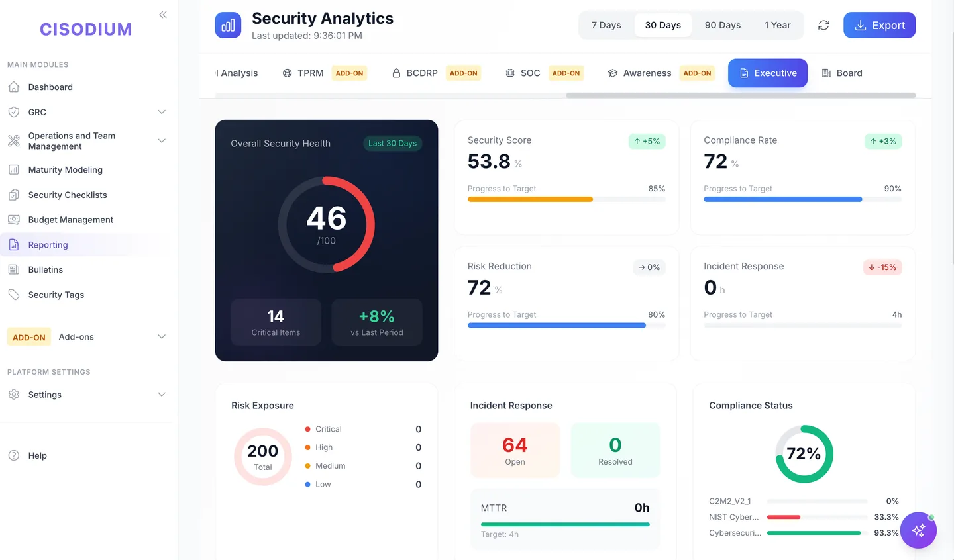Expand the Add-ons section chevron
Screen dimensions: 954x560
pos(162,337)
